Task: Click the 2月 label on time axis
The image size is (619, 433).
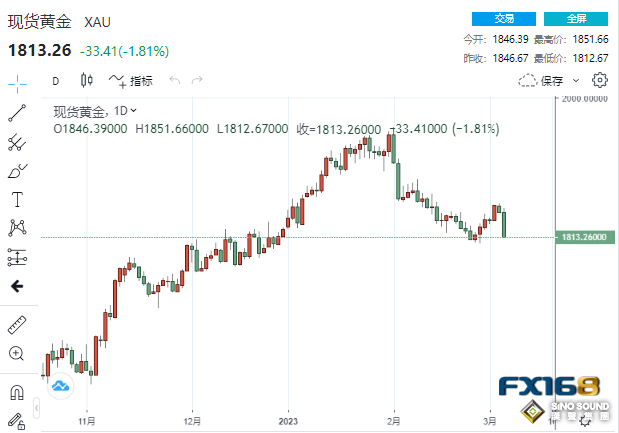Action: (393, 422)
